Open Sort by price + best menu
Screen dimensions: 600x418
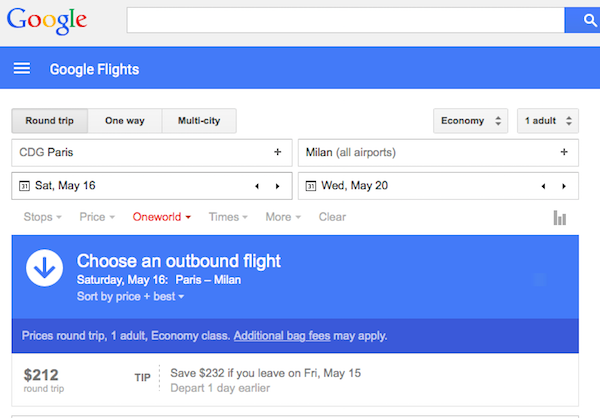tap(130, 297)
